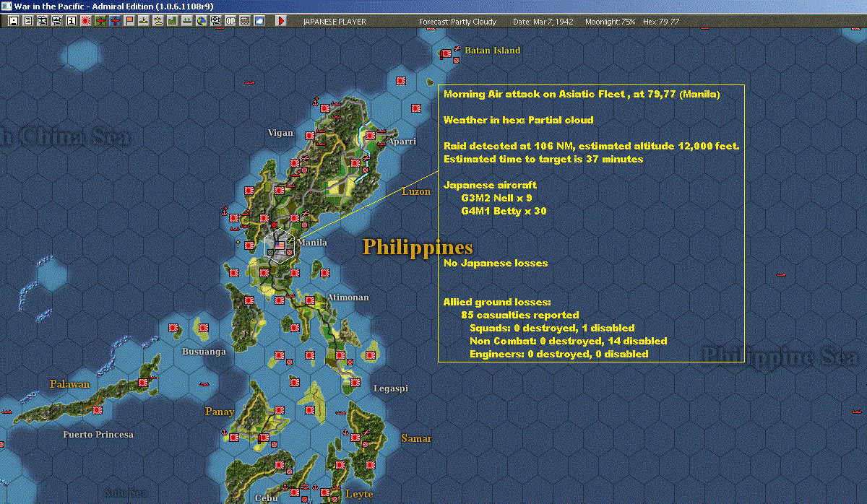Click the floppy disk save game icon
Screen dimensions: 867x504
pos(14,21)
